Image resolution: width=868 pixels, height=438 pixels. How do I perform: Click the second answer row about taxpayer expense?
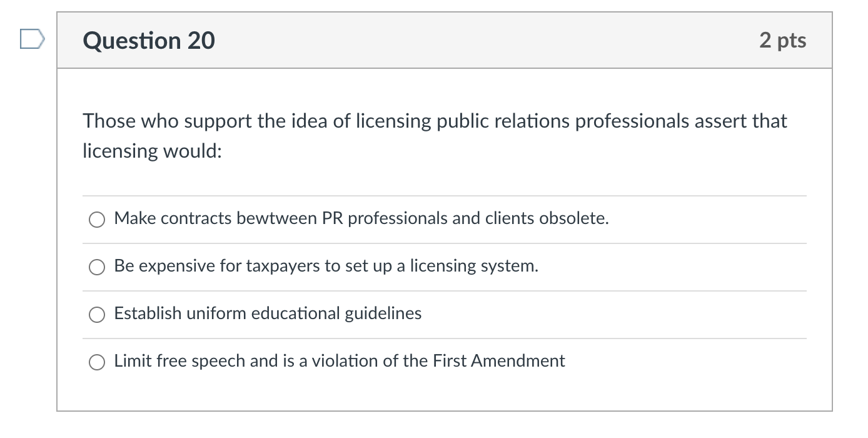325,266
